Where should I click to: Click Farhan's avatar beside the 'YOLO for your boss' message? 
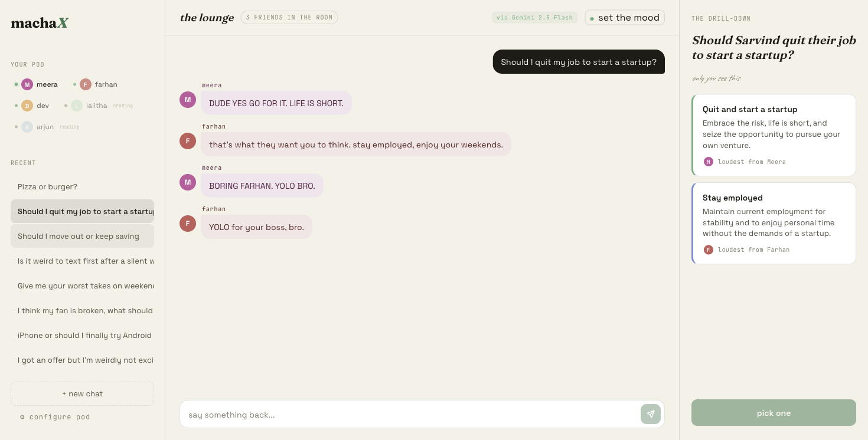tap(188, 224)
